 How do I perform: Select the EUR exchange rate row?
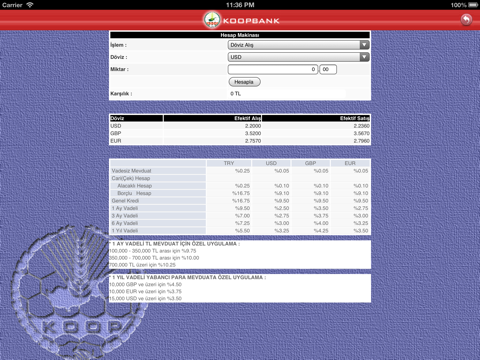(240, 141)
